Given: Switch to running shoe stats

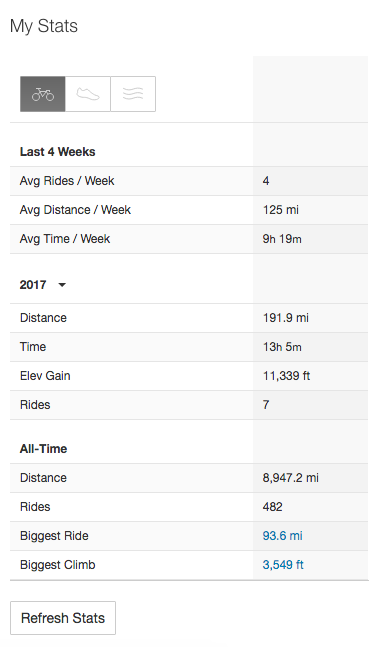Looking at the screenshot, I should (88, 94).
